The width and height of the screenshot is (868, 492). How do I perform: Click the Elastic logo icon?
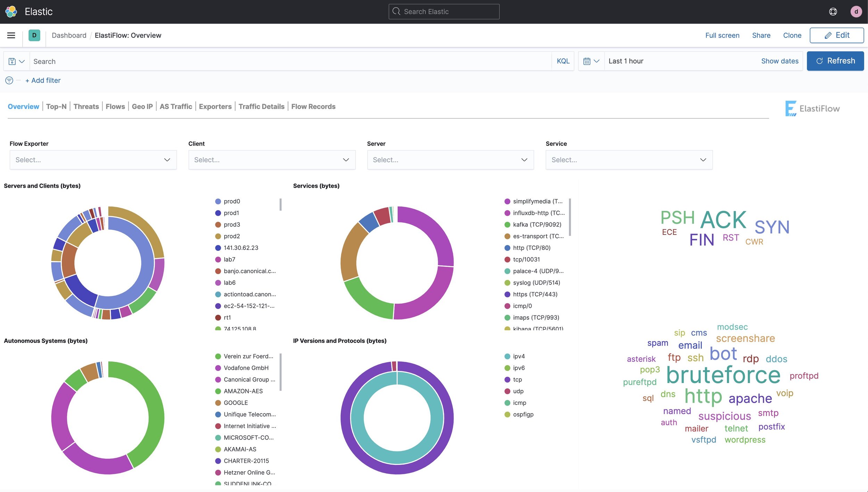tap(11, 11)
